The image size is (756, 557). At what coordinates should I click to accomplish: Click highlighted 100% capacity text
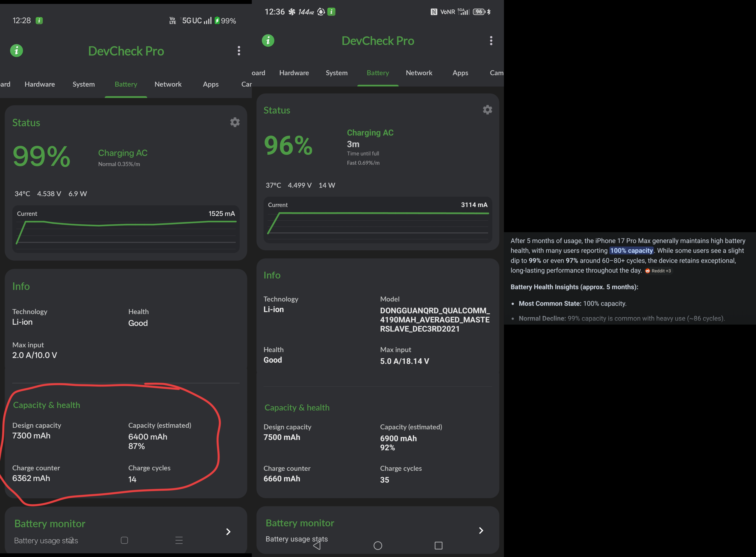pos(631,250)
